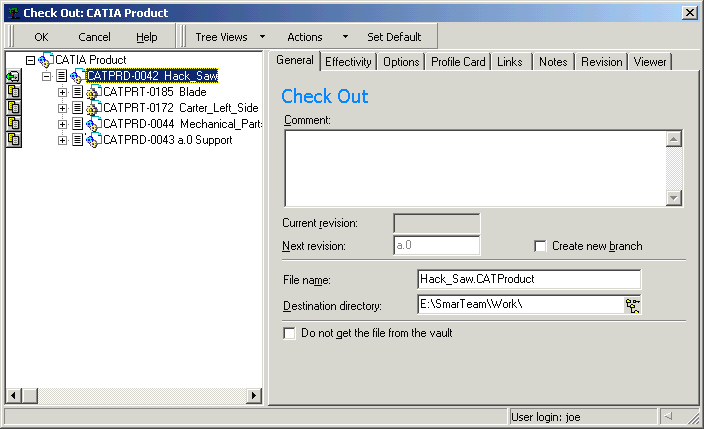This screenshot has height=429, width=704.
Task: Expand the CATPRD-0044 Mechanical_Part node
Action: [x=62, y=124]
